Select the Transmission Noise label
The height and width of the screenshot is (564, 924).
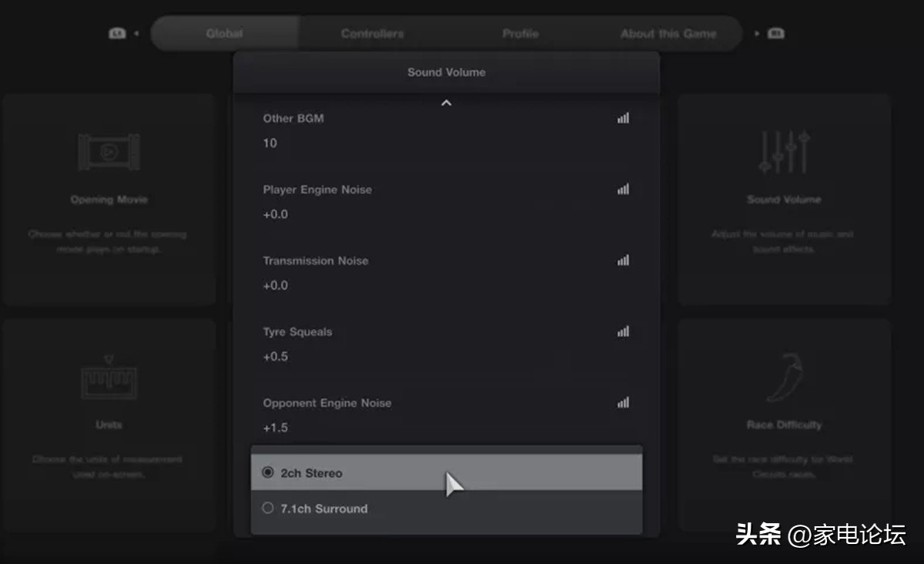point(316,260)
